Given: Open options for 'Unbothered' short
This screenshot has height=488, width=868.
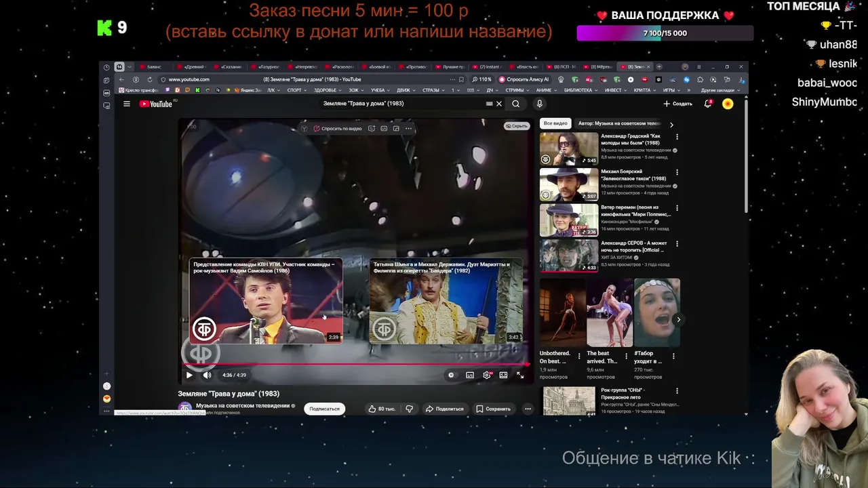Looking at the screenshot, I should click(x=578, y=356).
